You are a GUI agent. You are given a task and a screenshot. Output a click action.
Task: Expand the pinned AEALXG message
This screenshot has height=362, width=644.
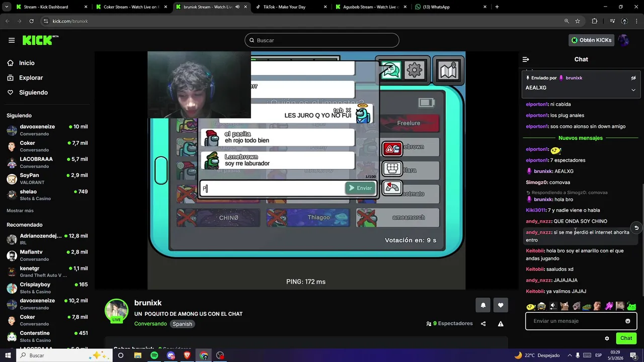pos(633,90)
